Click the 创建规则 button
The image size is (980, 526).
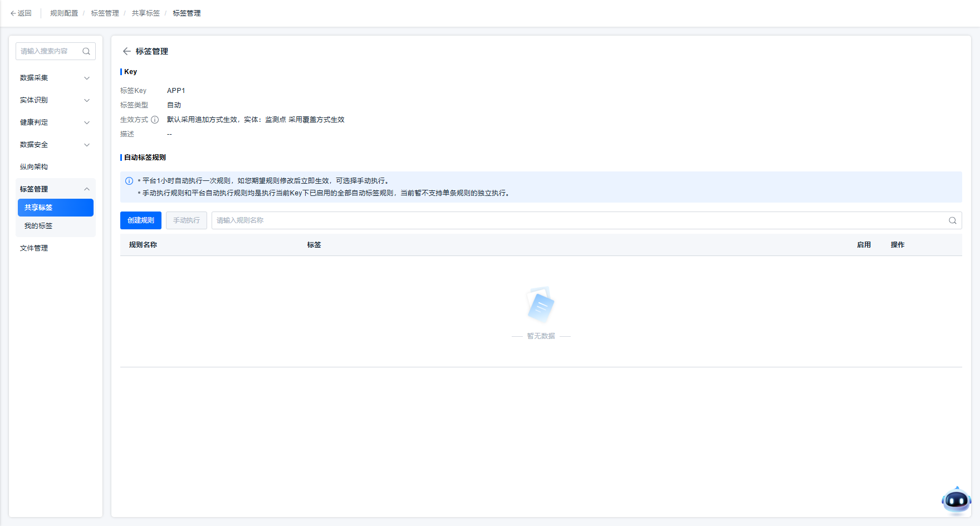tap(141, 220)
